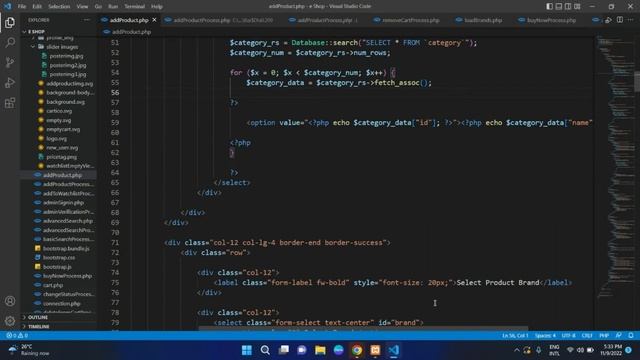
Task: Open the Terminal menu
Action: tap(134, 7)
